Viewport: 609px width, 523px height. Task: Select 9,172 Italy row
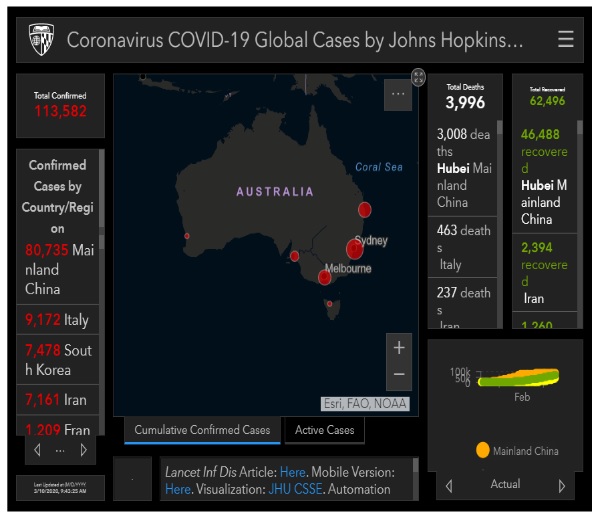[x=58, y=320]
